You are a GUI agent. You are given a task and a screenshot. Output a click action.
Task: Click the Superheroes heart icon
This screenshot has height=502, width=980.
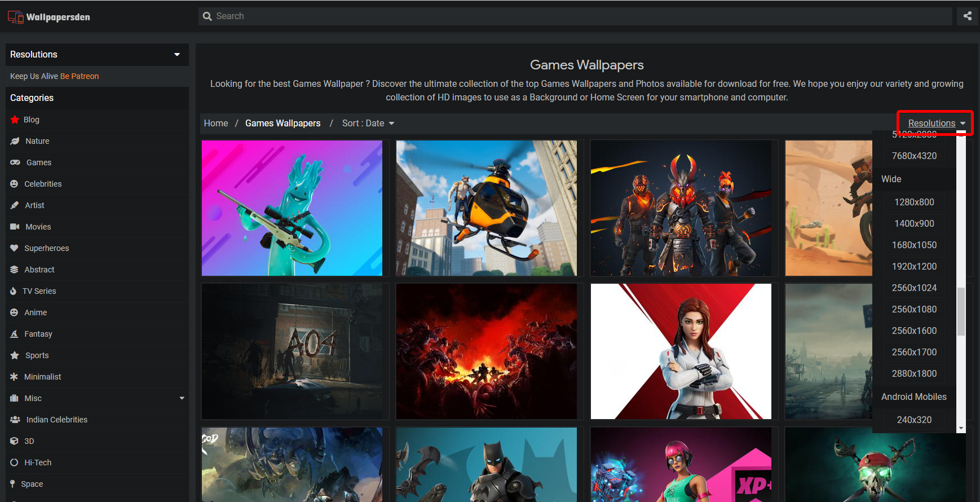coord(14,248)
